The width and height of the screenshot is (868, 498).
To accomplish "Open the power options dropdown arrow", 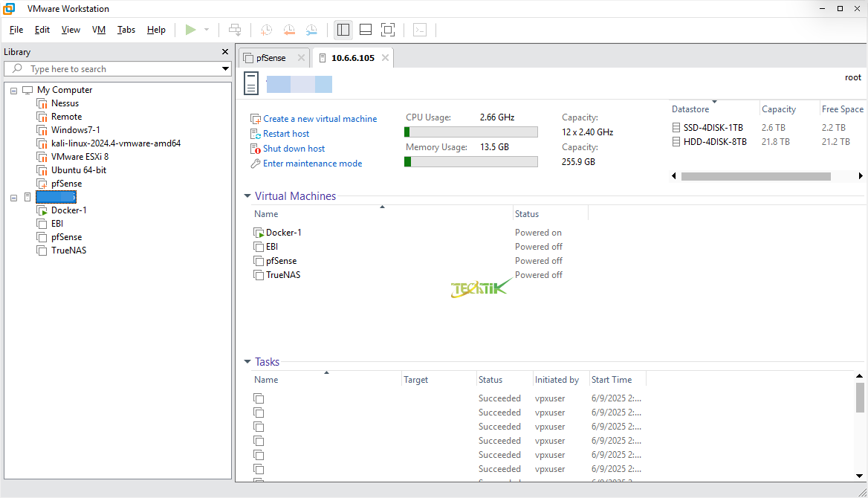I will pos(207,30).
